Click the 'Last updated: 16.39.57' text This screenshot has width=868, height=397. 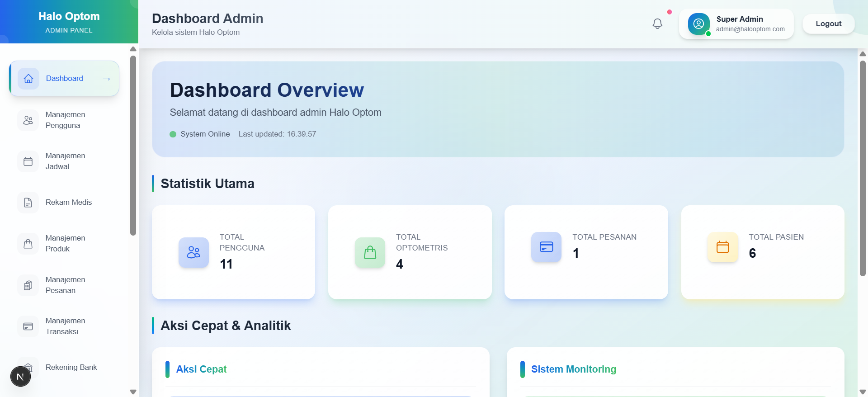(278, 134)
